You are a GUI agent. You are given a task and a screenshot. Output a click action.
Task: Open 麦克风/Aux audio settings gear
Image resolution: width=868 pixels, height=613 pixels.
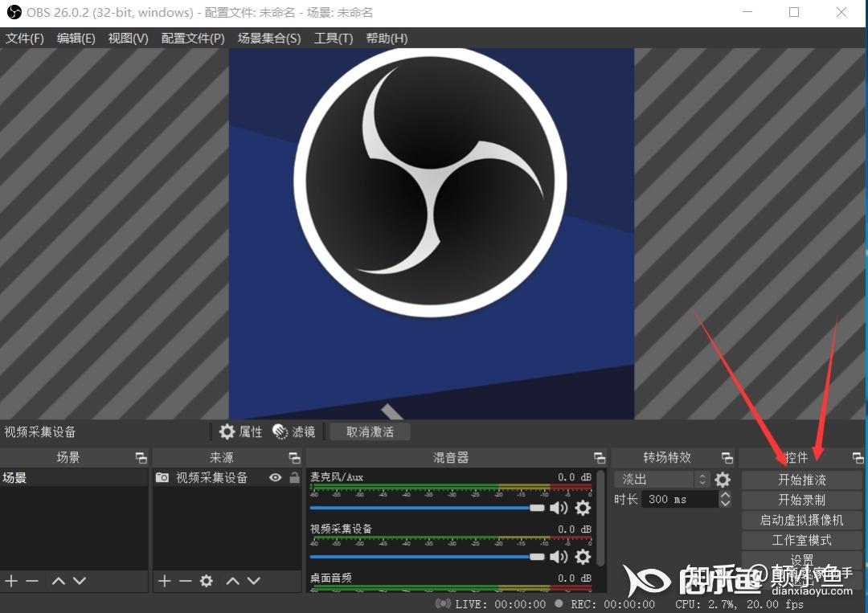tap(583, 508)
